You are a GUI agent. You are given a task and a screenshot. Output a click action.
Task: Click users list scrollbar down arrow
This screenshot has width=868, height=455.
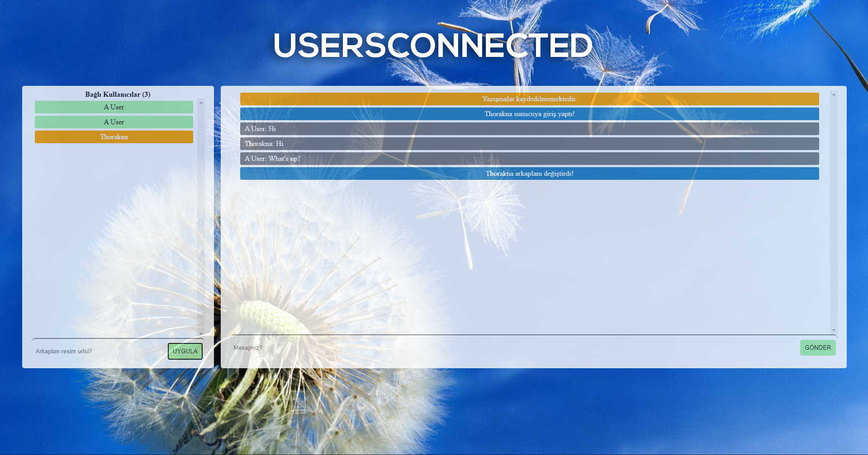tap(201, 334)
